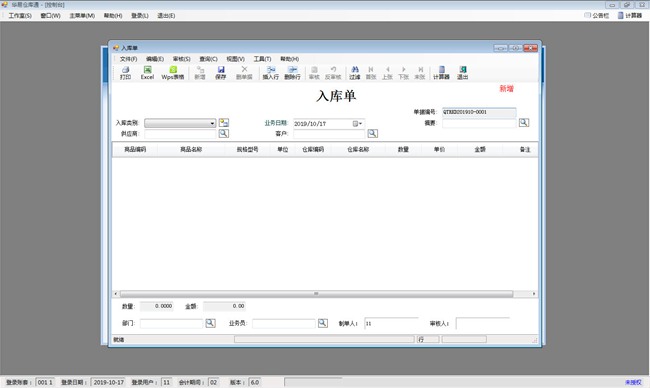Open the 帮助(H) menu in 入库单 window
Viewport: 650px width, 388px height.
(289, 59)
